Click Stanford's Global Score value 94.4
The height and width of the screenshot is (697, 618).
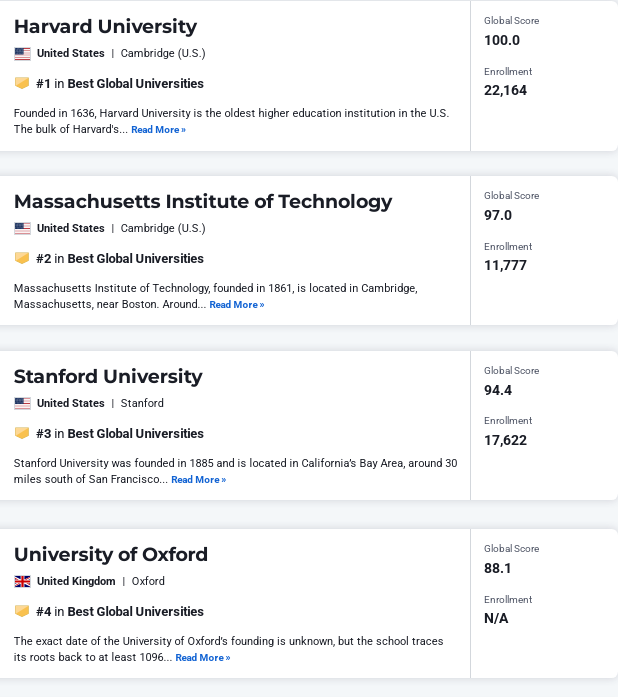(498, 390)
